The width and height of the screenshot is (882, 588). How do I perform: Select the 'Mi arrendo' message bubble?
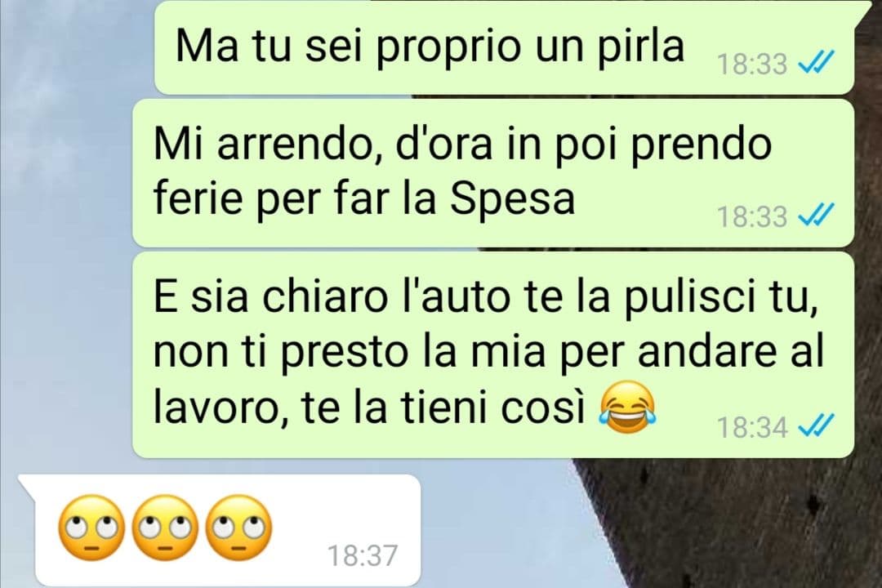tap(493, 173)
